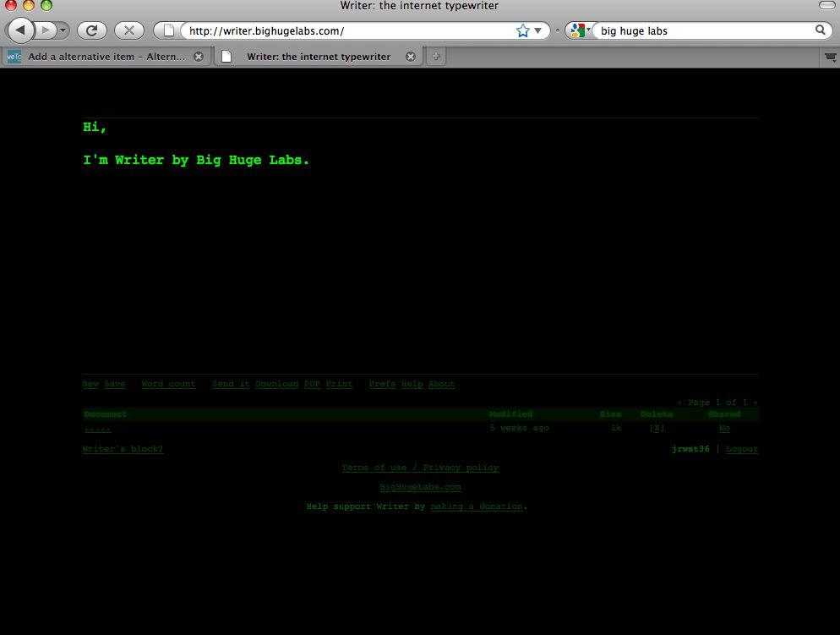This screenshot has height=635, width=840.
Task: Click the page identity icon beside the URL
Action: 169,30
